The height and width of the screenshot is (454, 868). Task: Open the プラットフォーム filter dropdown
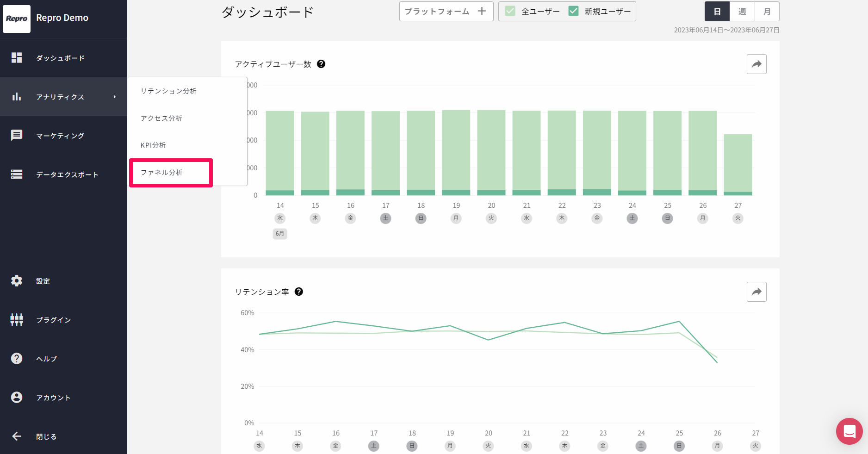[x=446, y=11]
